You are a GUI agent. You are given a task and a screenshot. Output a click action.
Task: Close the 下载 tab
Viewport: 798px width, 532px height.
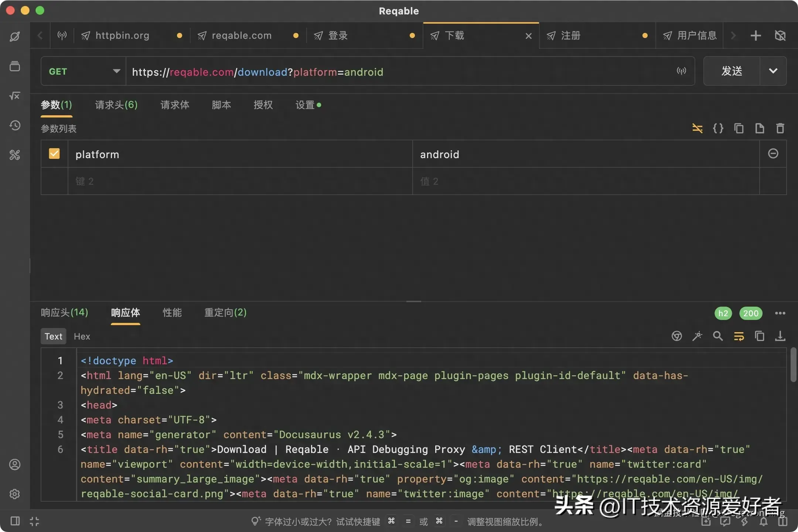pyautogui.click(x=529, y=36)
